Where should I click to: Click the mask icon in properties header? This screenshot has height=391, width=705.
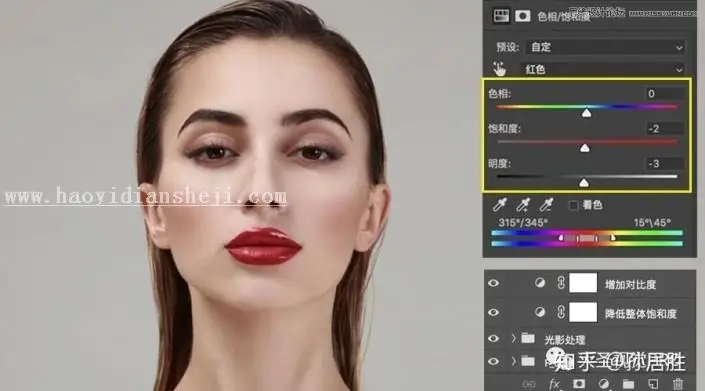[522, 16]
